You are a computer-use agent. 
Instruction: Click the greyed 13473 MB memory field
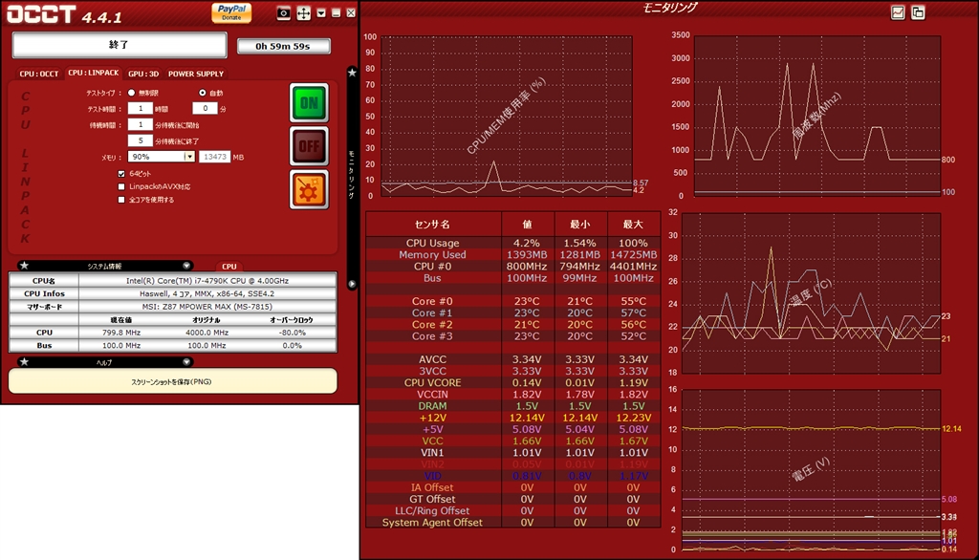coord(214,157)
